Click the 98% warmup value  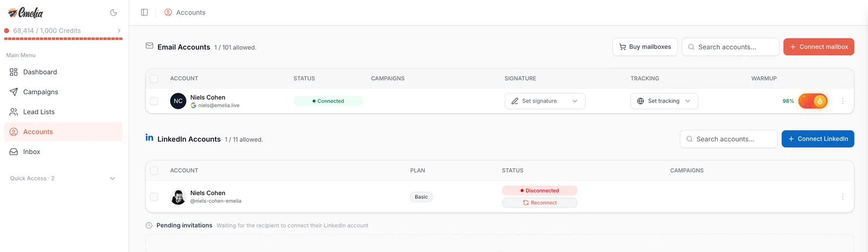pos(788,101)
